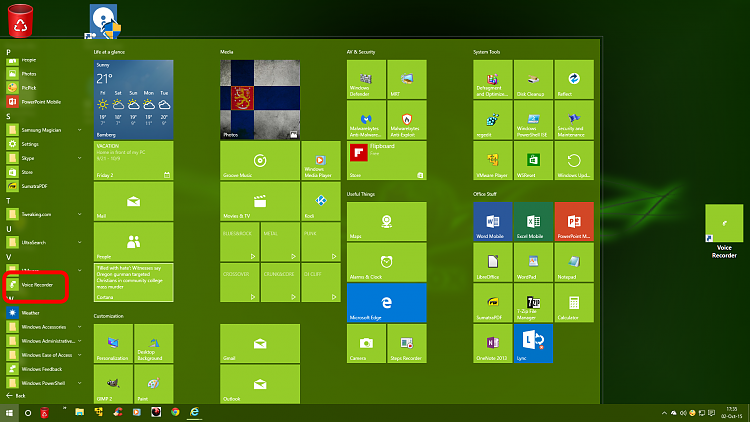Go Back in the Start menu
The height and width of the screenshot is (422, 750).
click(x=16, y=396)
